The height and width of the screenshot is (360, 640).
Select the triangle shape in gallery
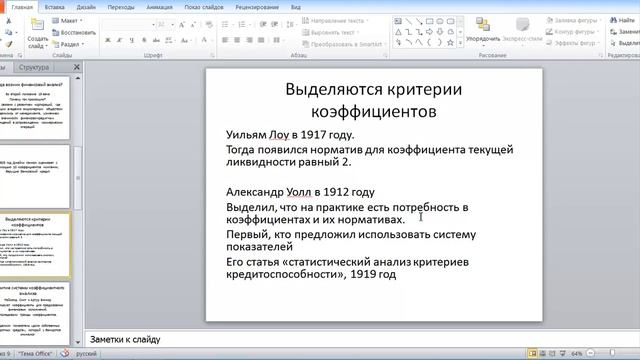click(x=398, y=32)
